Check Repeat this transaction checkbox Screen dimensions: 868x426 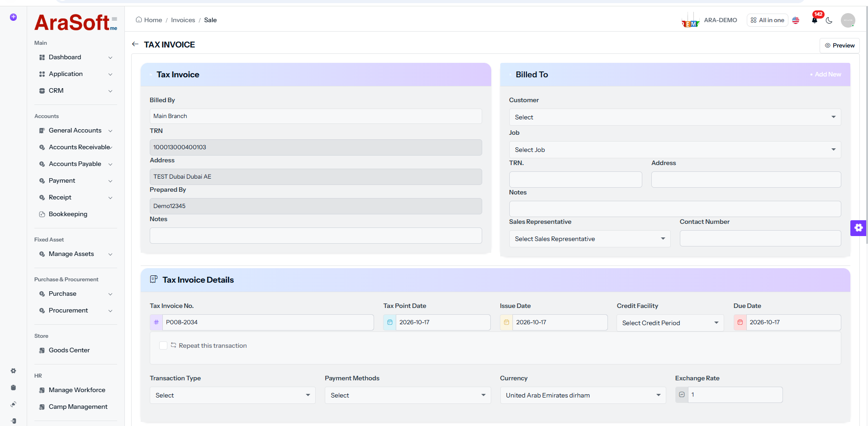click(163, 346)
